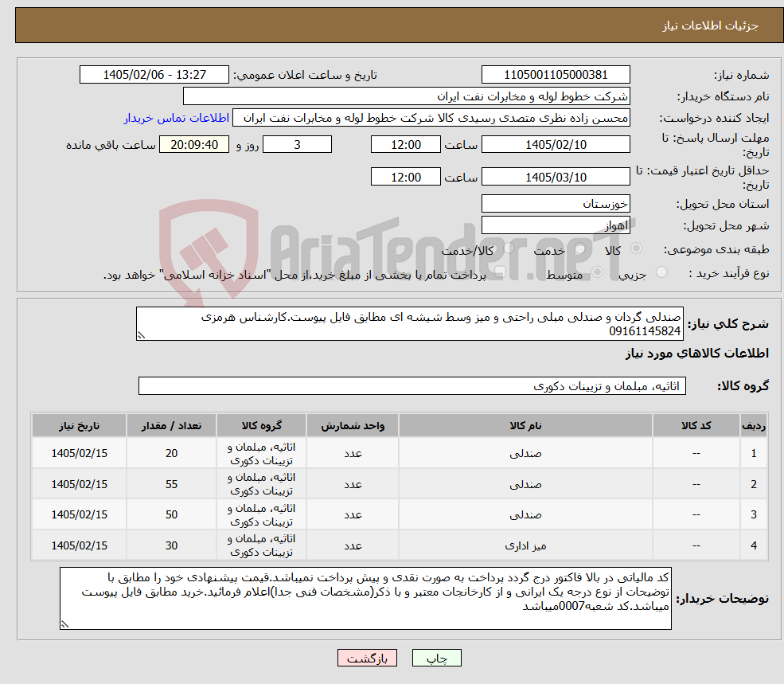Open the buyer contact info link
This screenshot has width=784, height=684.
[177, 118]
